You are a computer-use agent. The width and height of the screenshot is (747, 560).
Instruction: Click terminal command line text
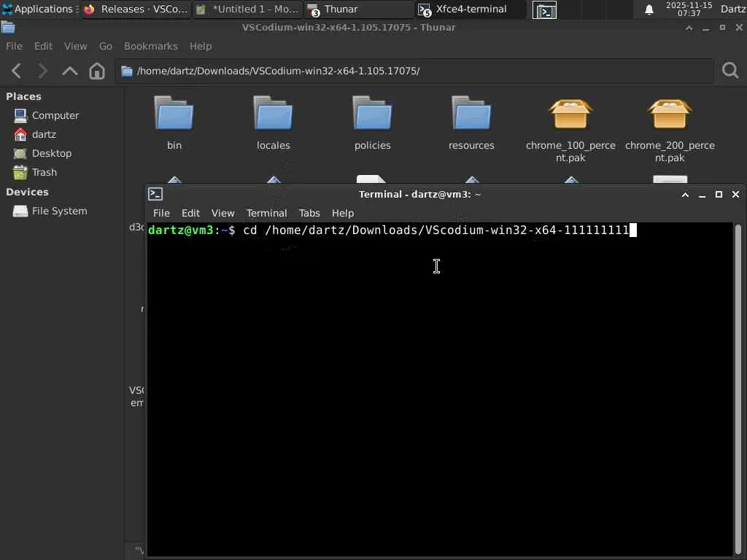point(436,230)
